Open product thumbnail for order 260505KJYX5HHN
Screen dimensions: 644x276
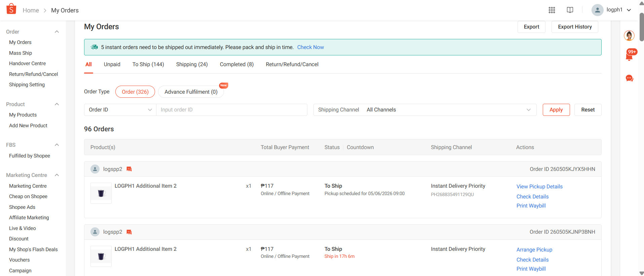(101, 193)
